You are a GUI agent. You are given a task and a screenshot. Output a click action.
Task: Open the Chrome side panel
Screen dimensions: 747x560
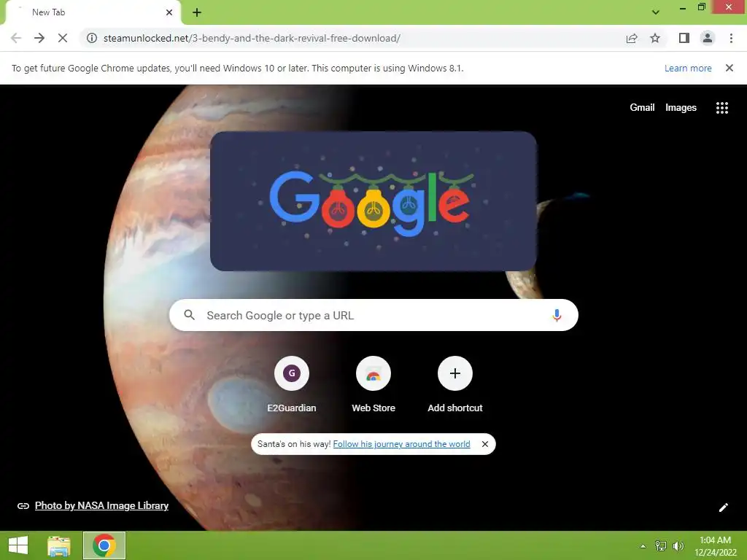point(684,38)
